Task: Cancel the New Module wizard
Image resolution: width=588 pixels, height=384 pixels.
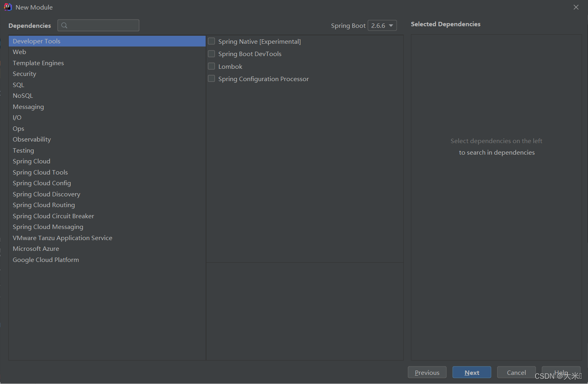Action: point(516,372)
